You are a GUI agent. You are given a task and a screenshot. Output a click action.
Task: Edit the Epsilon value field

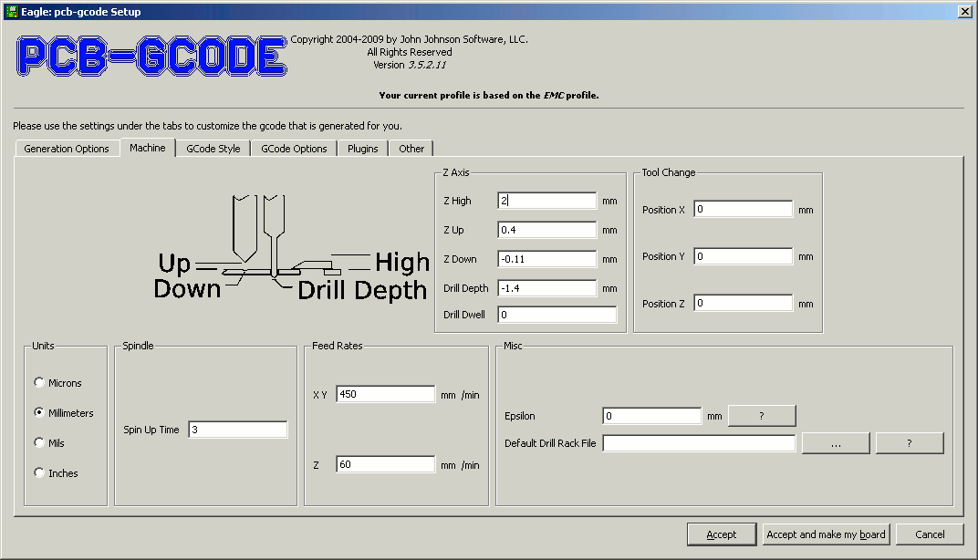pos(651,416)
